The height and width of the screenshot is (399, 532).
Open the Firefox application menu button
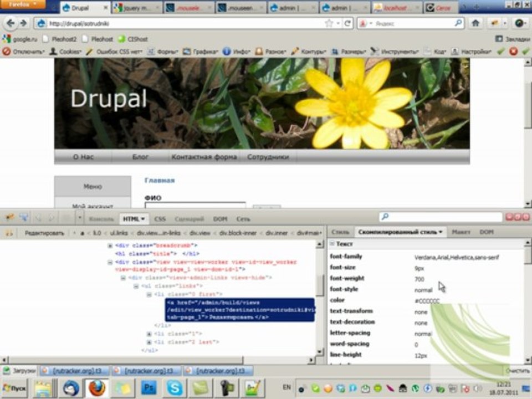point(22,4)
